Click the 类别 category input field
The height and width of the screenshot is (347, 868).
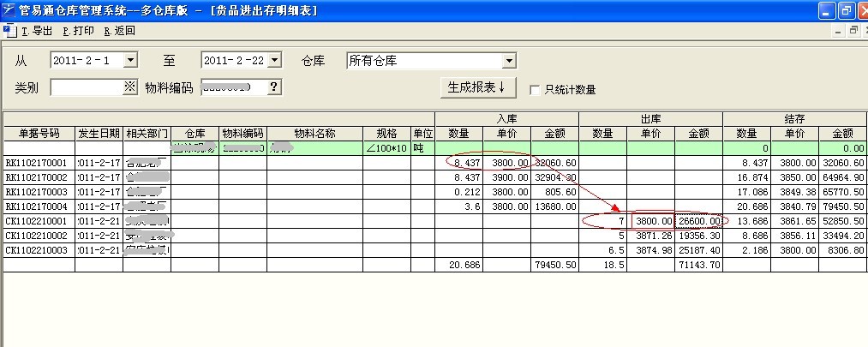(87, 87)
